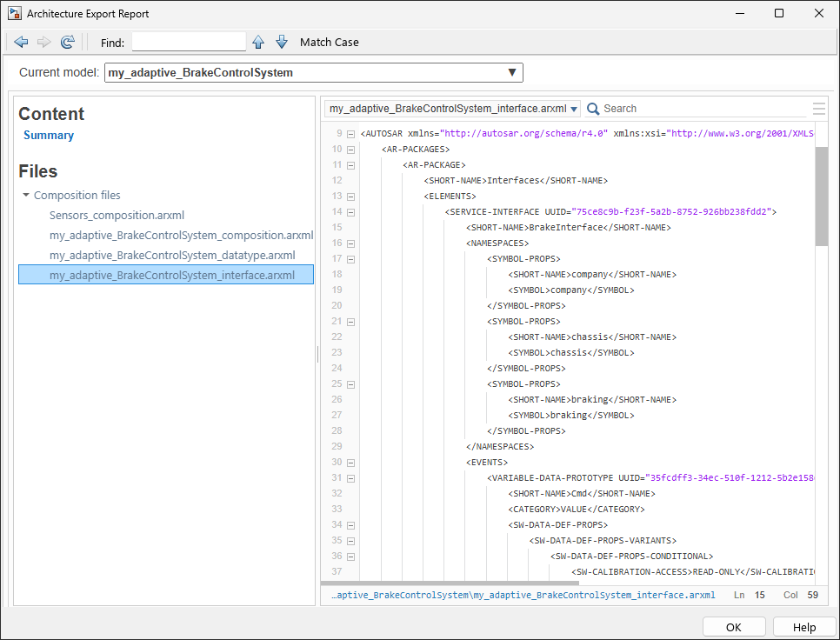Click the Cmd short name on line 32

579,493
